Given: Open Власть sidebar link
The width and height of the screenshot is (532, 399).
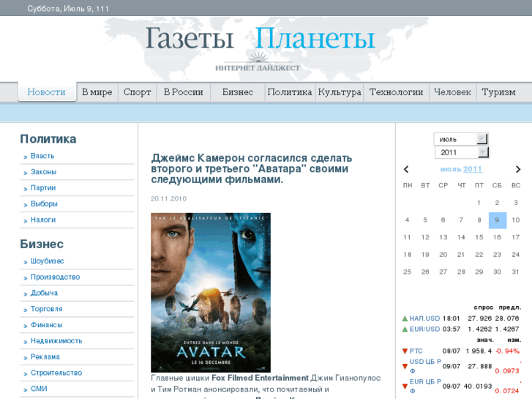Looking at the screenshot, I should 42,156.
